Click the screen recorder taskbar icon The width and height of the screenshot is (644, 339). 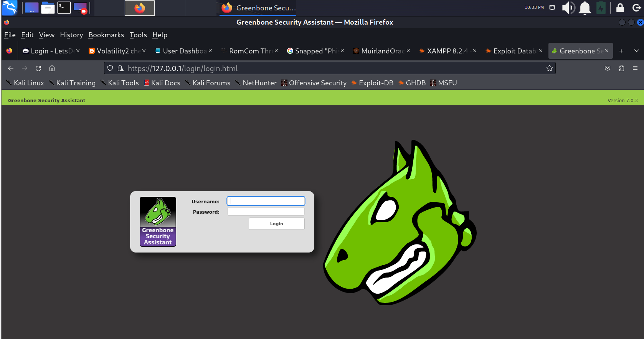(81, 8)
